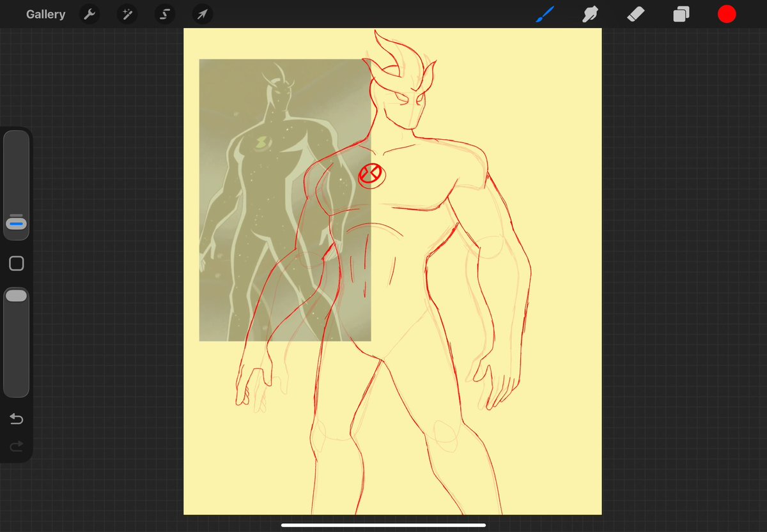The image size is (767, 532).
Task: Select the Brush tool
Action: pos(545,14)
